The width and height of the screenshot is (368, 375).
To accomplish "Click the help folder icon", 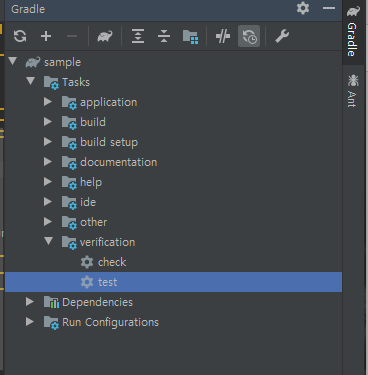I will [x=69, y=182].
